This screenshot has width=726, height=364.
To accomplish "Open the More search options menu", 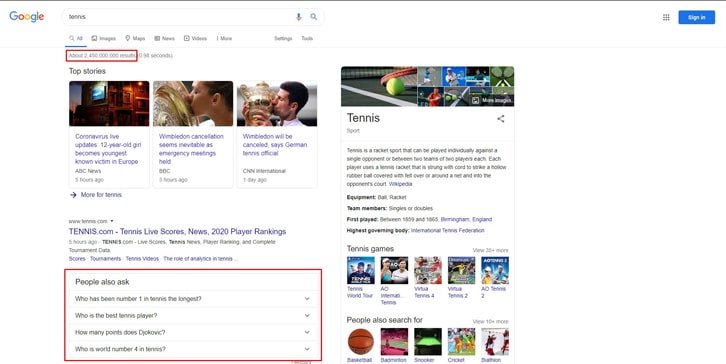I will [x=224, y=38].
